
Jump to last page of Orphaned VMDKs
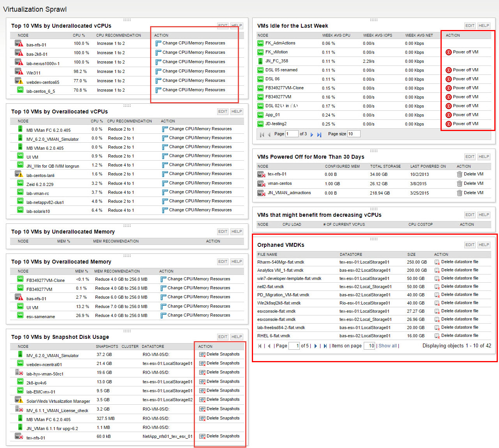pyautogui.click(x=325, y=346)
